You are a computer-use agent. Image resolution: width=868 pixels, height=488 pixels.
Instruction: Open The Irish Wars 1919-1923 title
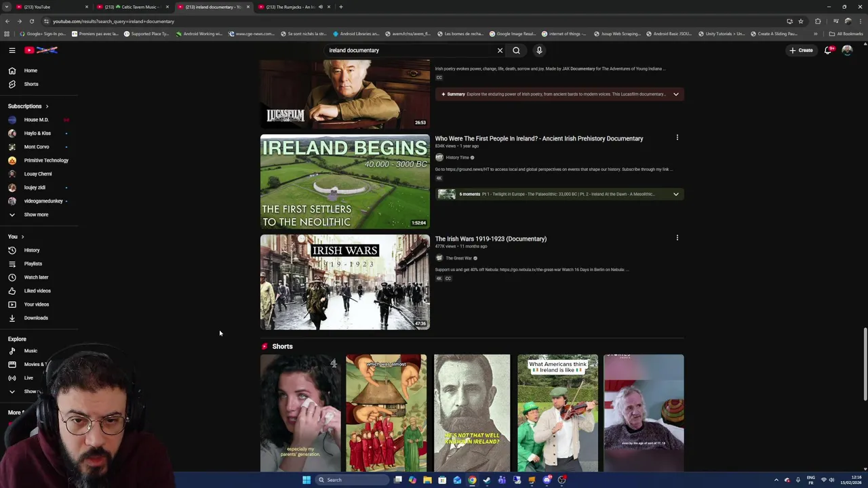coord(491,239)
